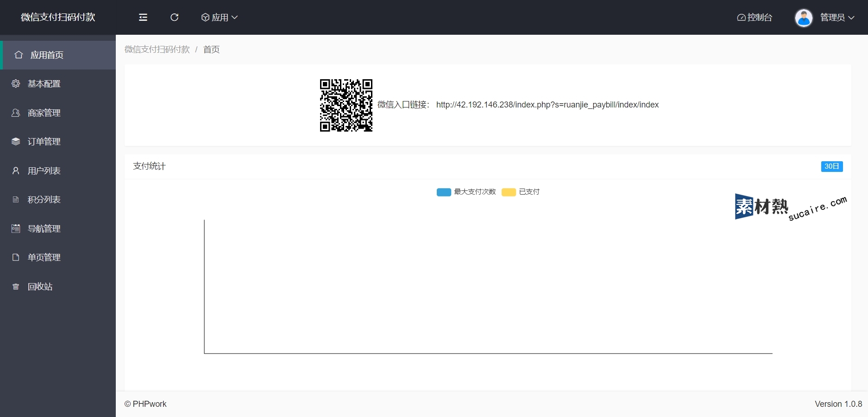868x417 pixels.
Task: Select the 应用首页 menu item
Action: [58, 55]
